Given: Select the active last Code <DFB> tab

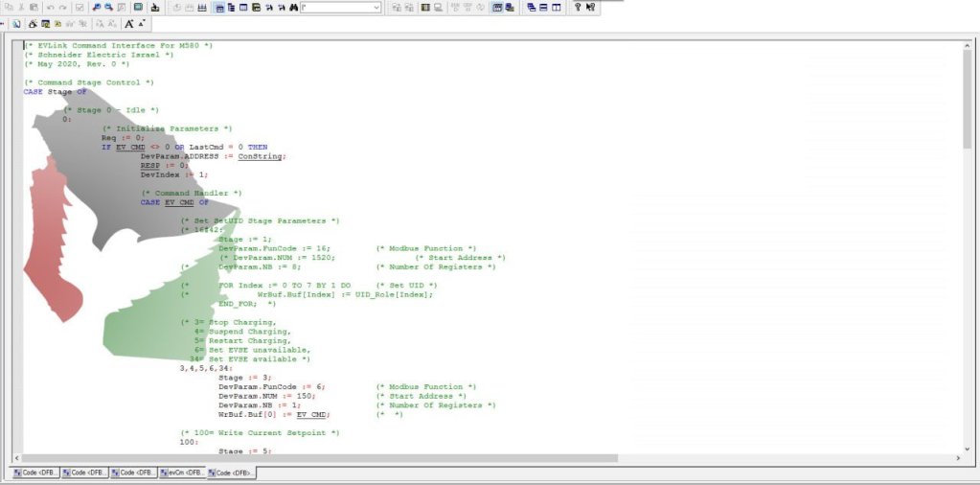Looking at the screenshot, I should (231, 473).
